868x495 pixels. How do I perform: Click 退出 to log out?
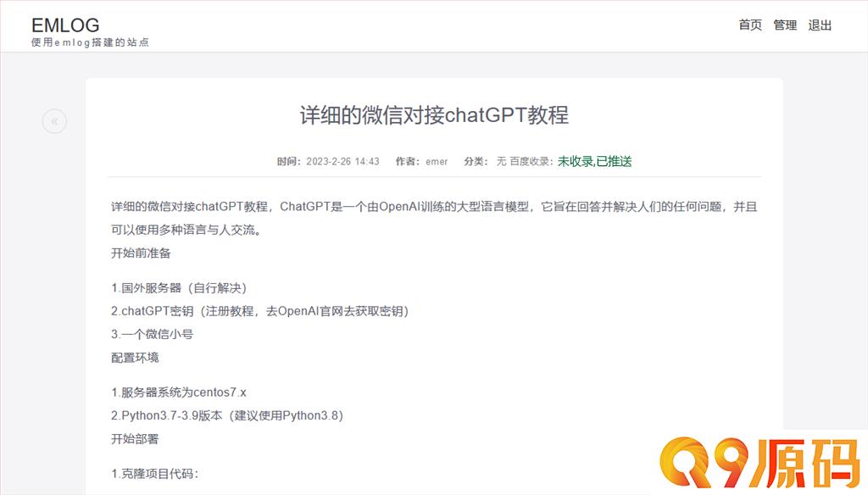coord(820,25)
